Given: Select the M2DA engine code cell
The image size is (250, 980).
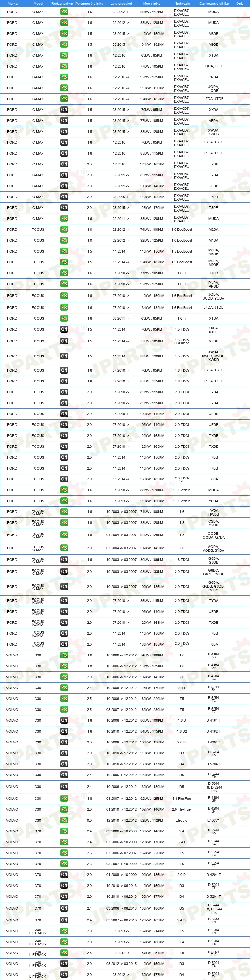Looking at the screenshot, I should 214,230.
